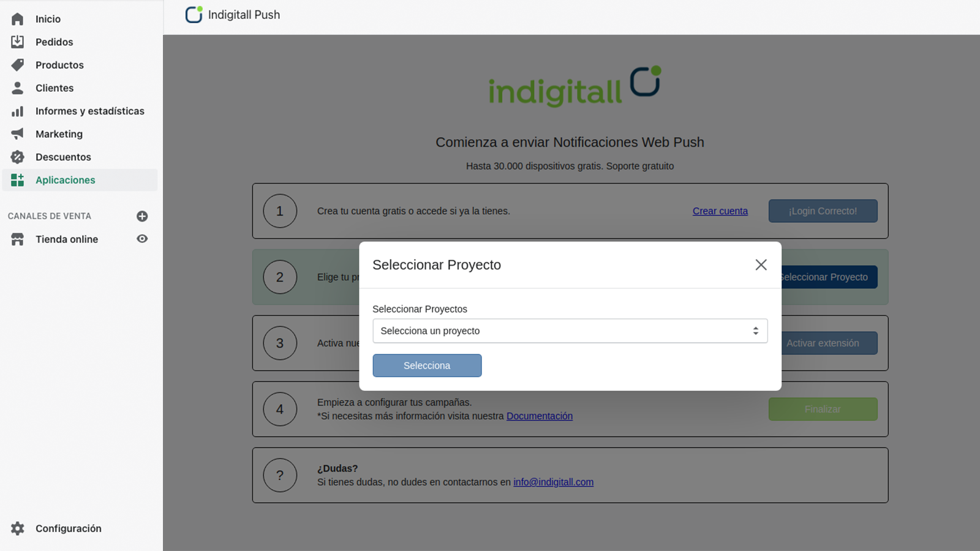Click the Clientes person icon
The height and width of the screenshot is (551, 980).
[17, 88]
